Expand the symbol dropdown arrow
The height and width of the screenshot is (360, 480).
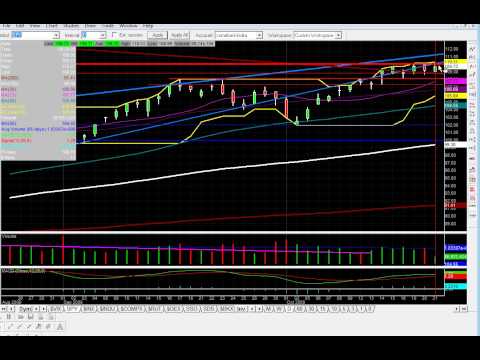(56, 35)
